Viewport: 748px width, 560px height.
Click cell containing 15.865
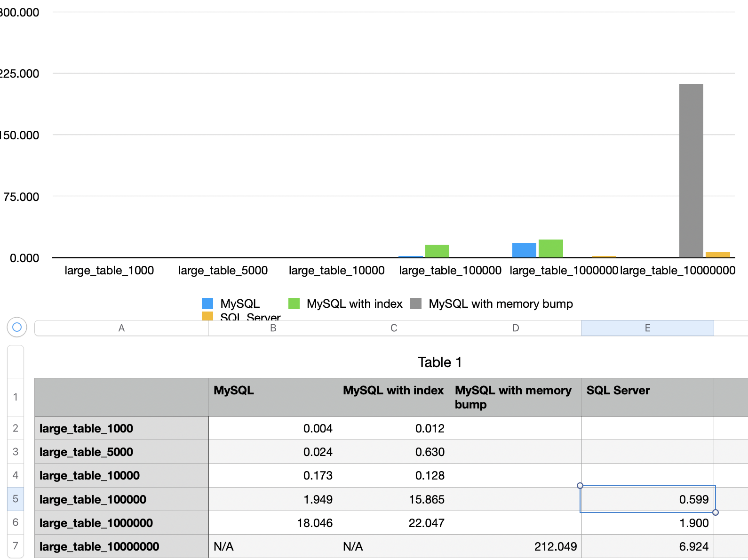394,499
